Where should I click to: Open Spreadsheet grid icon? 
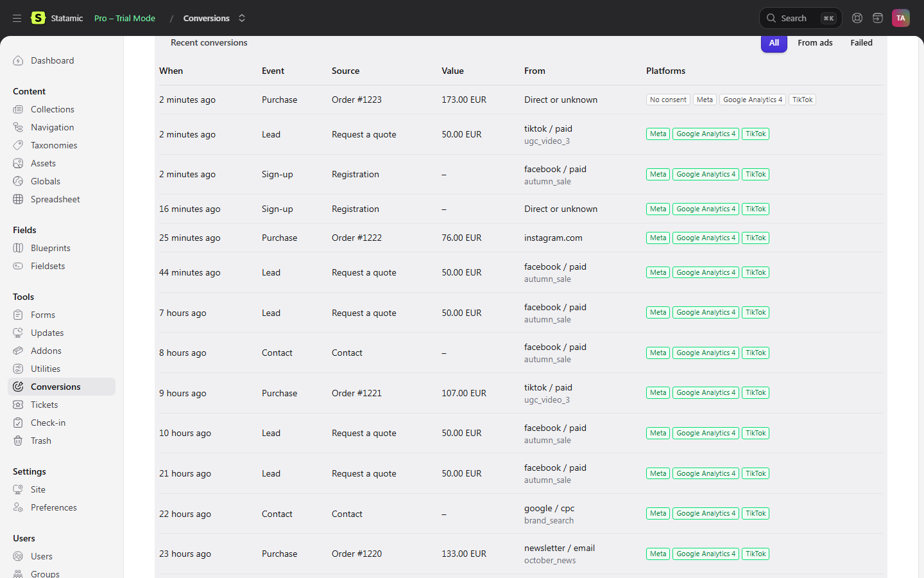pos(18,199)
